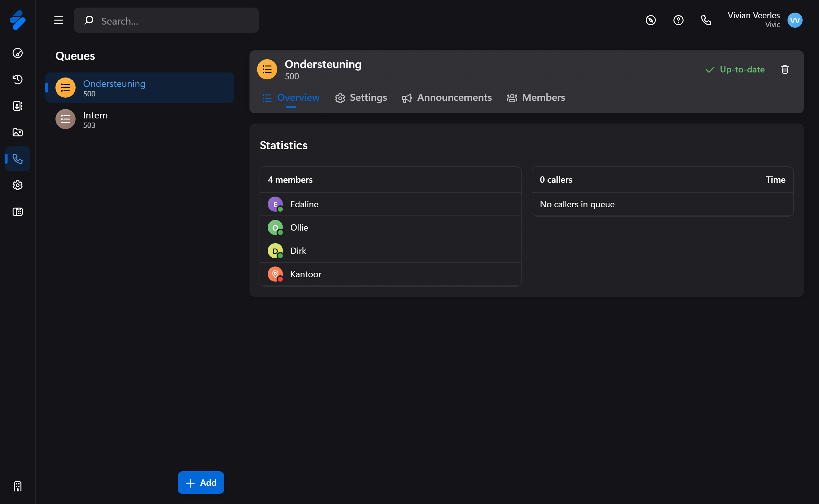Open the media folder icon in sidebar
The height and width of the screenshot is (504, 819).
(x=17, y=132)
